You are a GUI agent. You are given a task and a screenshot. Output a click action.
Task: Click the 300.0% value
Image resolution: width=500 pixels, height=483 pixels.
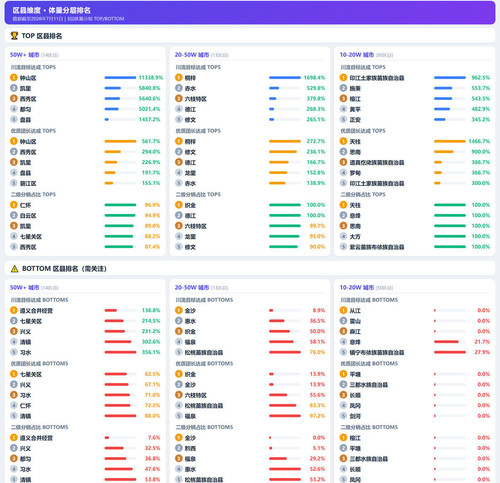(x=481, y=183)
